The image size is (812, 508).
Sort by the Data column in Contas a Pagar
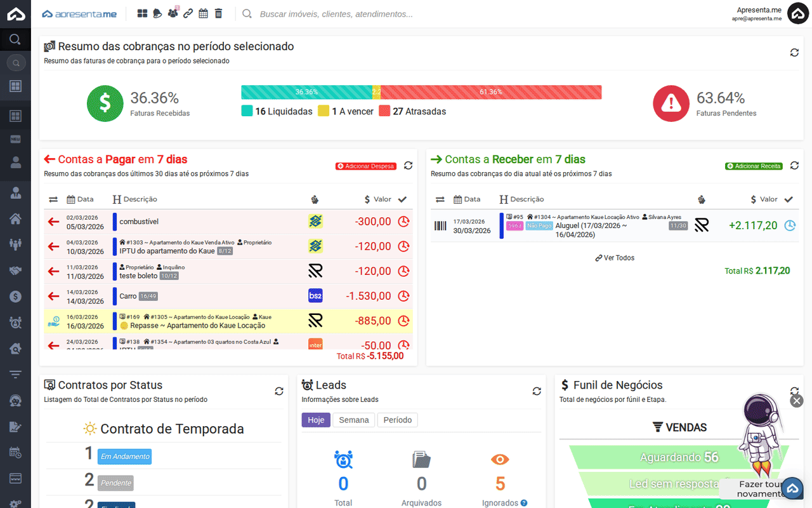click(80, 199)
